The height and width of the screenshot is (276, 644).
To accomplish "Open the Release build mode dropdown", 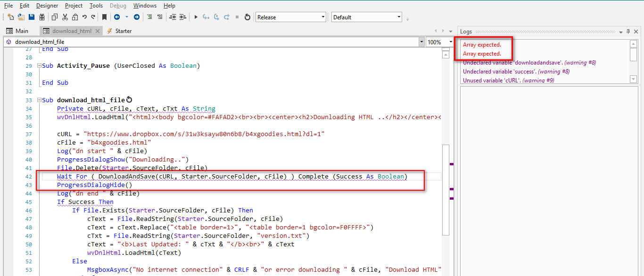I will tap(323, 17).
